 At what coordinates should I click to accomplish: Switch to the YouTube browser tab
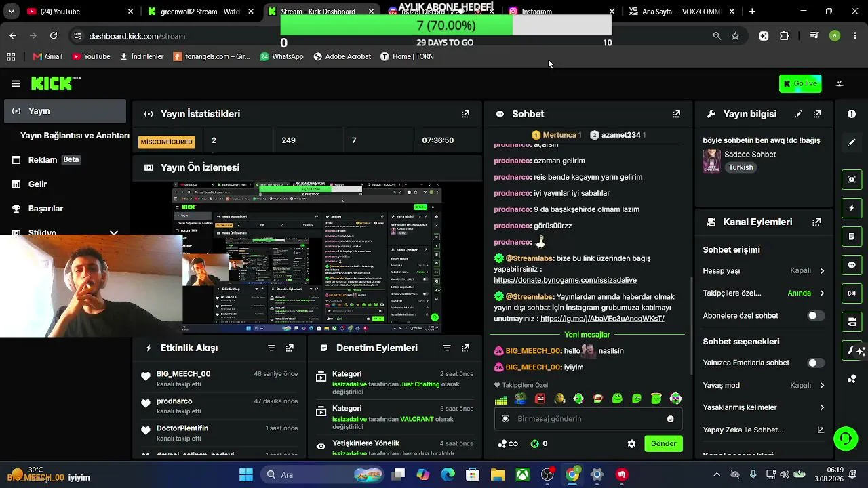80,12
